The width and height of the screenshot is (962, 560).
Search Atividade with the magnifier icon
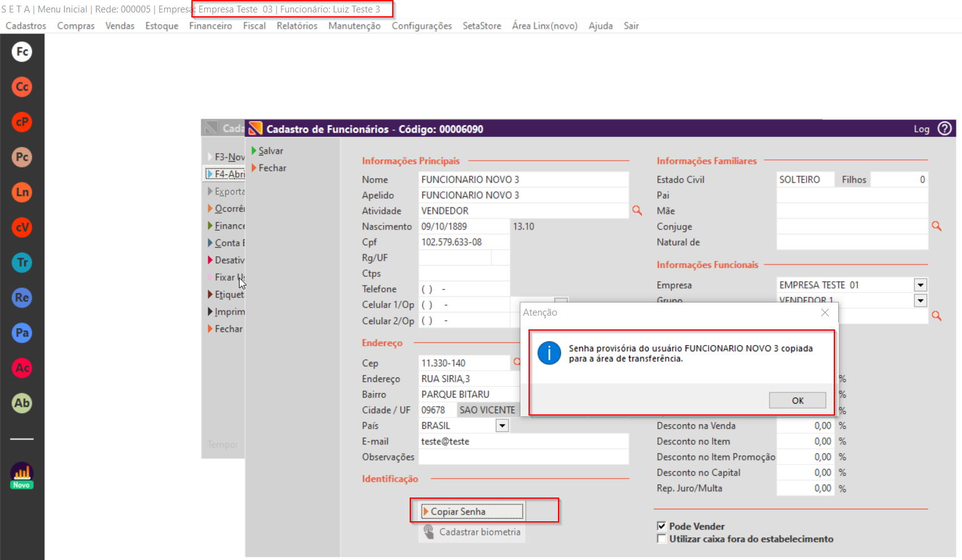coord(637,211)
